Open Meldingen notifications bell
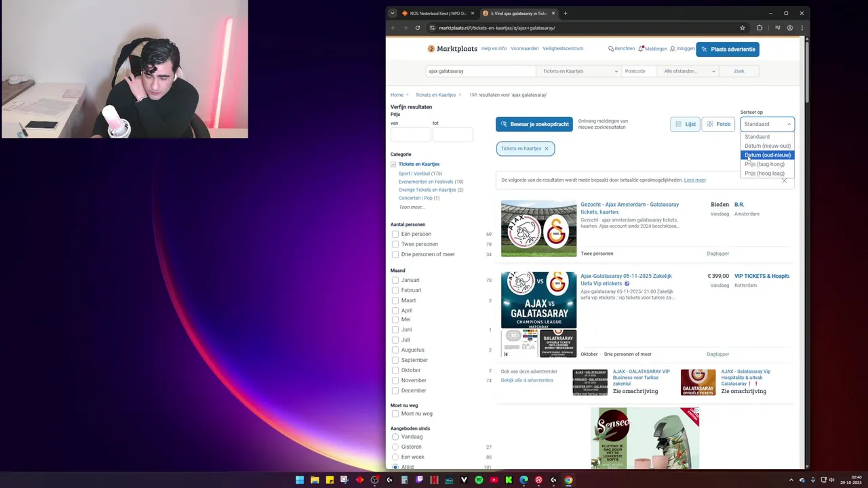The image size is (868, 488). [652, 49]
